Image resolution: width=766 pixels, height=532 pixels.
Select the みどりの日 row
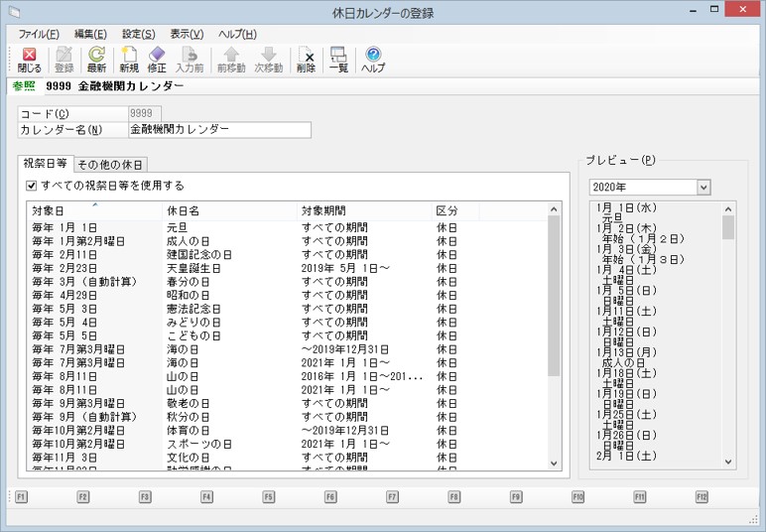pyautogui.click(x=287, y=323)
